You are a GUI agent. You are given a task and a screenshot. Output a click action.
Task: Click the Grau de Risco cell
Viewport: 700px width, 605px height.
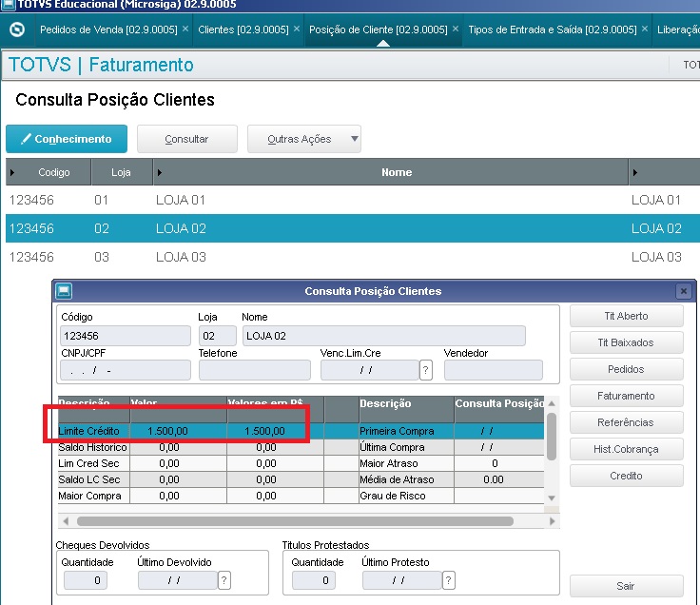(406, 496)
